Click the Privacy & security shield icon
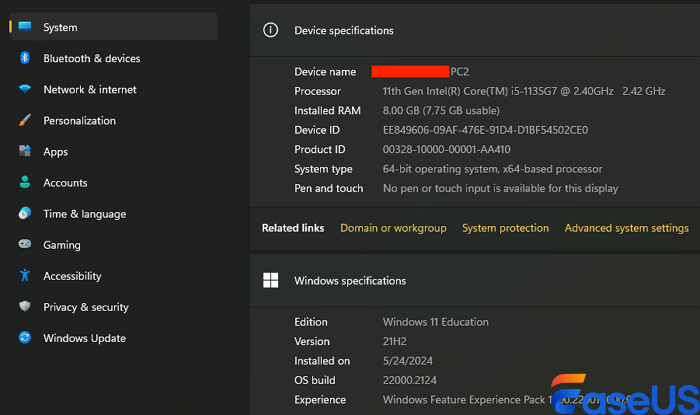 tap(24, 307)
